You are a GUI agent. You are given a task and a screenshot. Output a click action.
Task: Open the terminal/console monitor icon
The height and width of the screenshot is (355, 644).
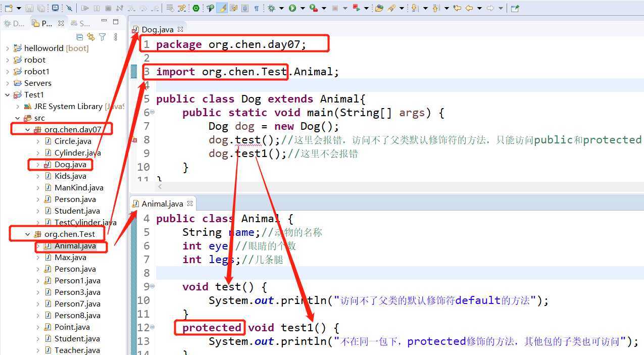(55, 8)
